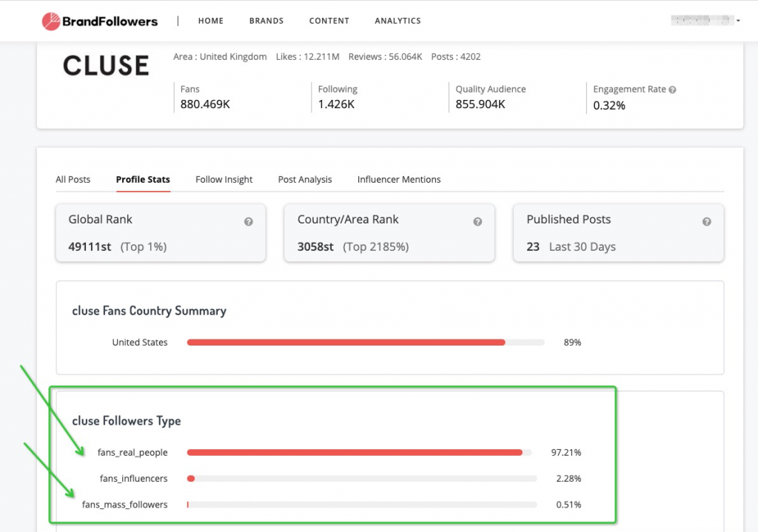Click the Area : United Kingdom text
The height and width of the screenshot is (532, 758).
(x=220, y=56)
